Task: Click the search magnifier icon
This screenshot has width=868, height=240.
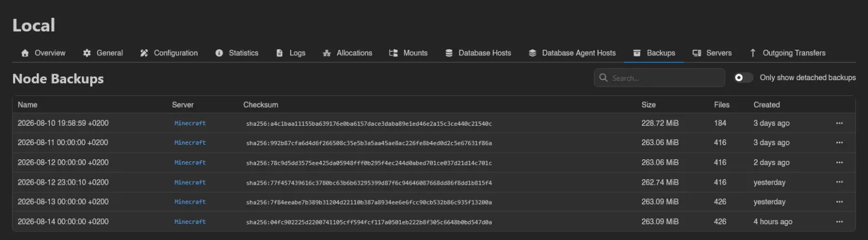Action: [603, 77]
